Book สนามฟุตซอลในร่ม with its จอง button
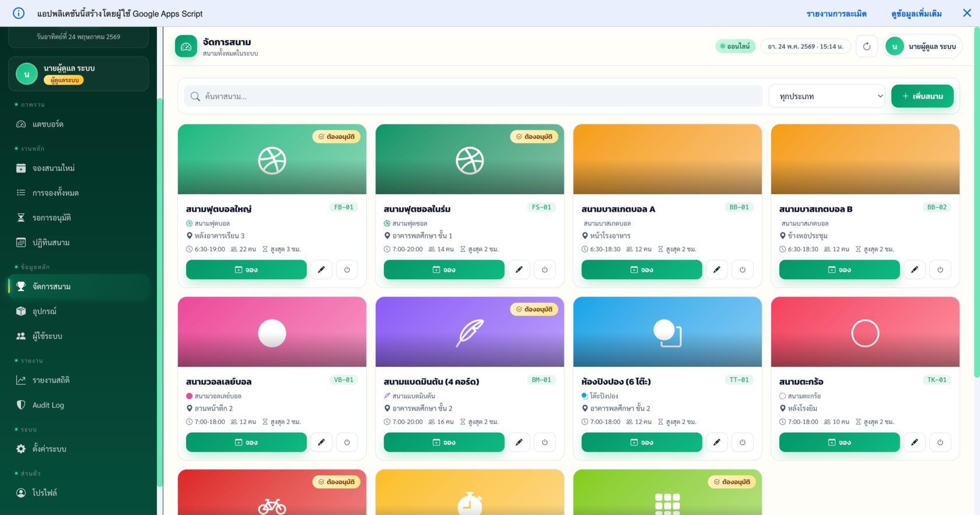Viewport: 980px width, 515px height. pyautogui.click(x=444, y=269)
